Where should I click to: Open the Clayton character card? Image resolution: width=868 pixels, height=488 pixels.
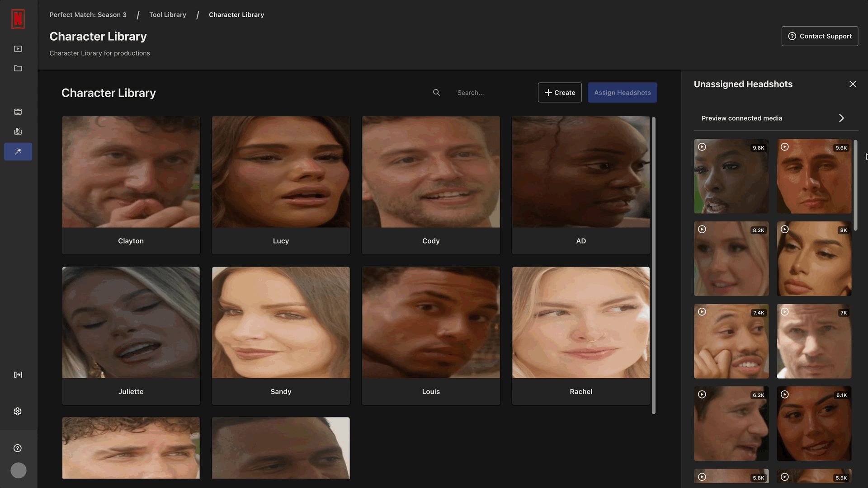pyautogui.click(x=131, y=185)
